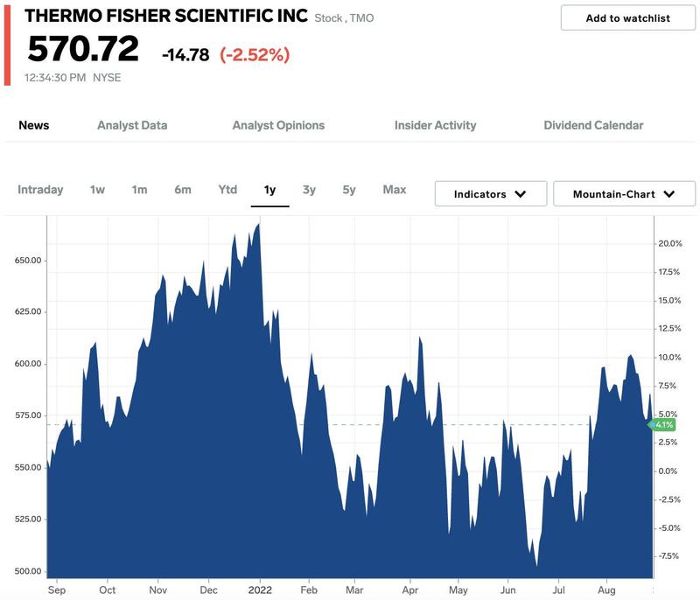Switch chart to 5y range

coord(349,190)
